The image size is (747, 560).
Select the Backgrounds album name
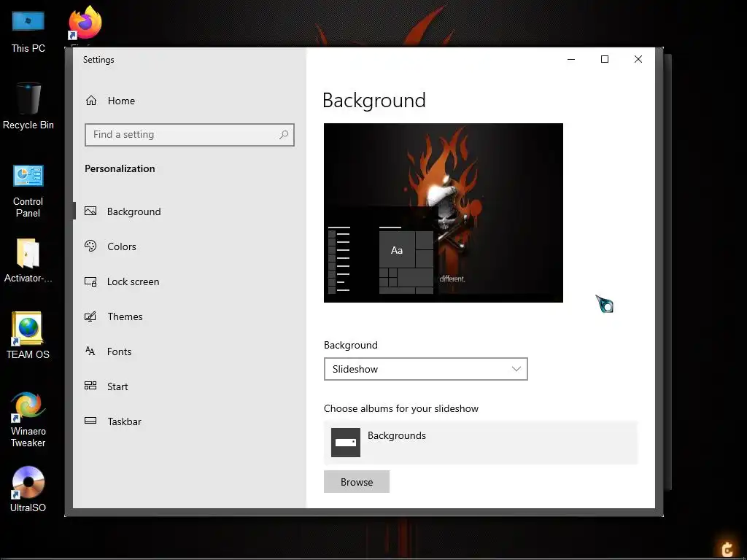coord(396,436)
